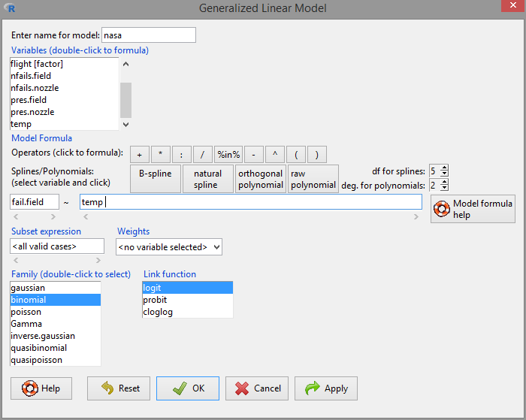Click the response variable field fail.field
The image size is (526, 420).
pyautogui.click(x=35, y=202)
